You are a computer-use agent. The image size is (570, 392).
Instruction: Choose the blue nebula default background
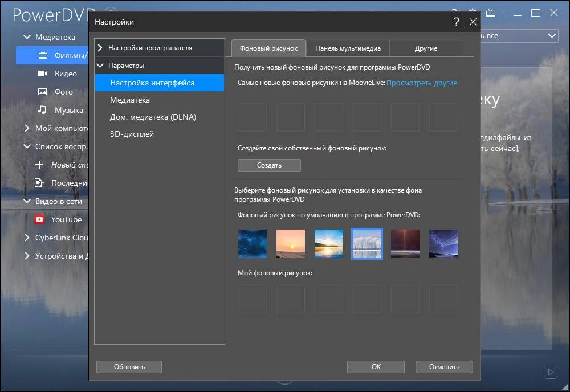pos(253,244)
